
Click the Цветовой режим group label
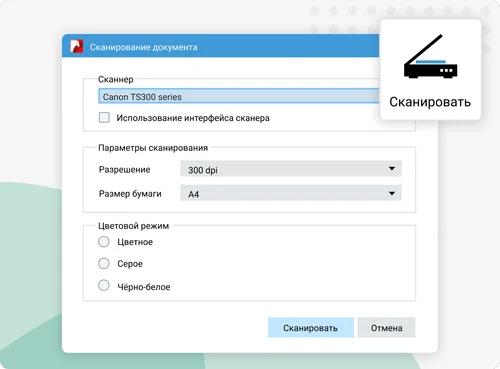pyautogui.click(x=133, y=226)
